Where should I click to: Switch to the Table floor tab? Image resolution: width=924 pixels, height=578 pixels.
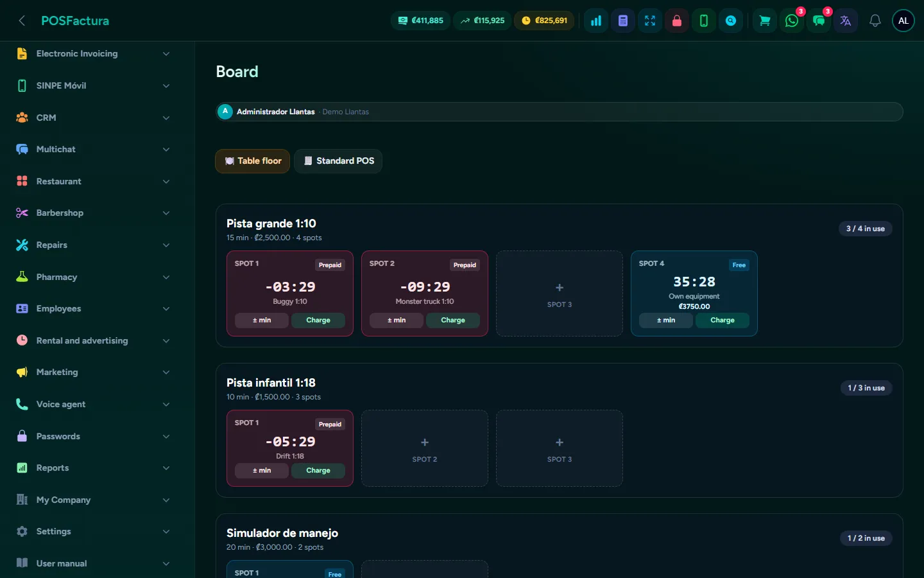(253, 161)
